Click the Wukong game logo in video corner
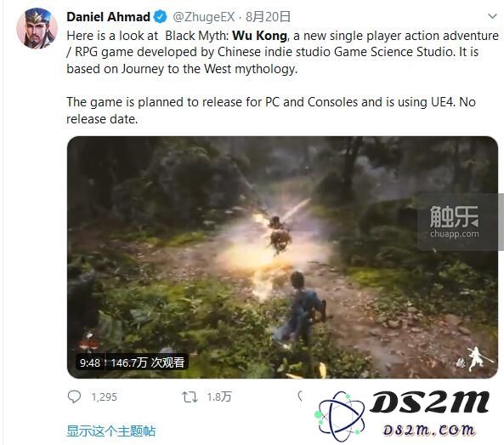Viewport: 504px width, 445px height. pyautogui.click(x=474, y=359)
